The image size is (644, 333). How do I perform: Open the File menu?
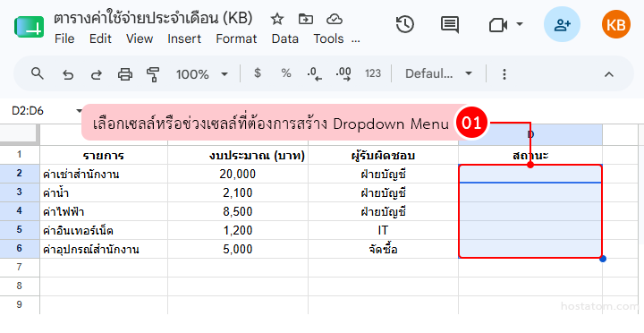pos(64,38)
